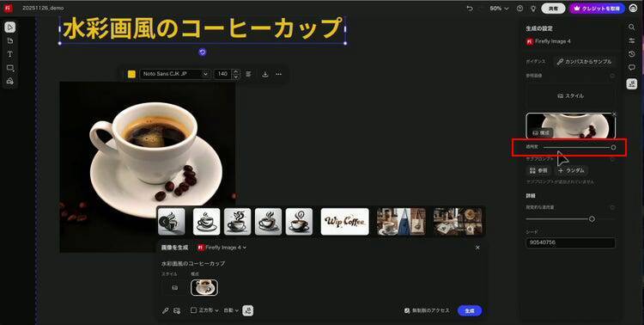
Task: Open the help question mark icon
Action: coord(520,9)
